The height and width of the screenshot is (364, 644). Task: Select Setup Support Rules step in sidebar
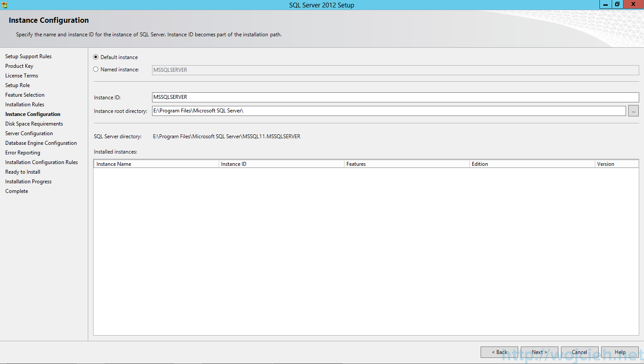click(28, 56)
